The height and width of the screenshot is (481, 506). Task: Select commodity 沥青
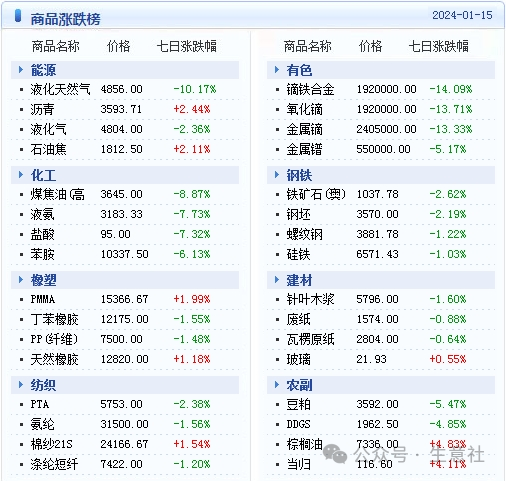[x=42, y=109]
